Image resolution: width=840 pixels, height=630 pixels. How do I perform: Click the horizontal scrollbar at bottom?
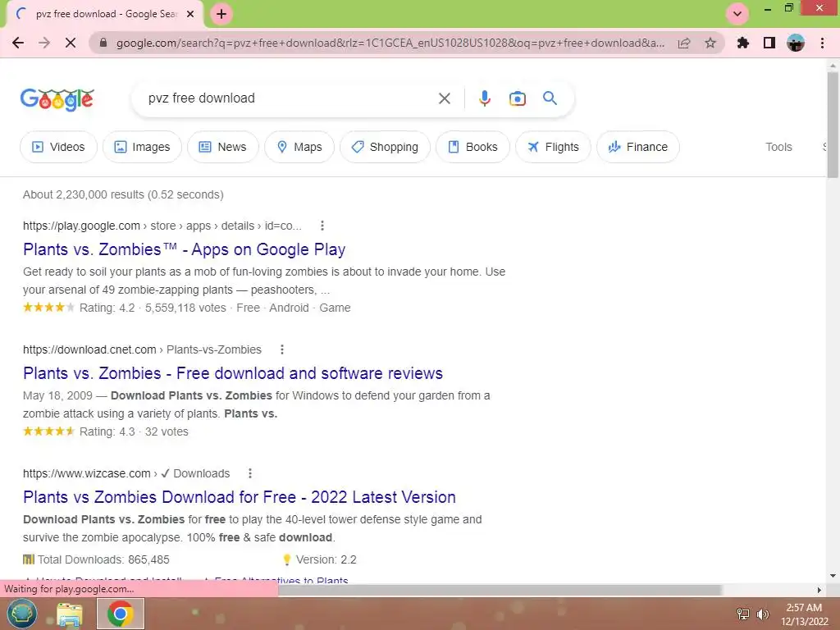500,591
